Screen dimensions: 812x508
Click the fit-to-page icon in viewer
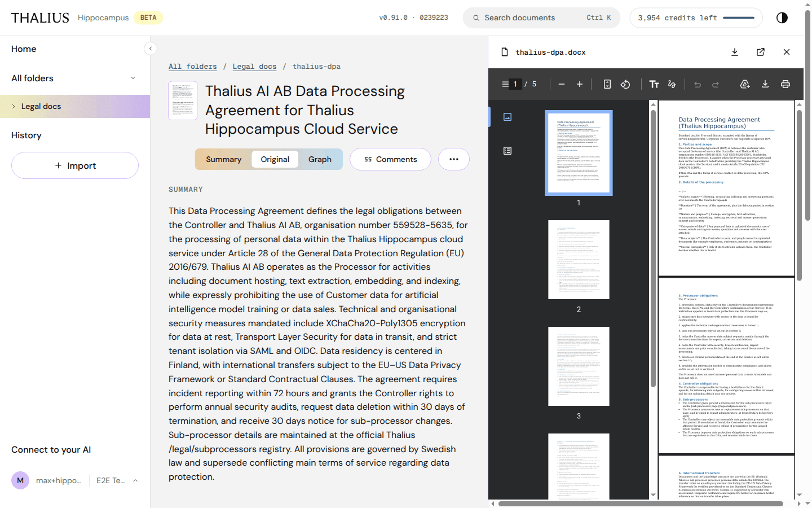pyautogui.click(x=607, y=84)
